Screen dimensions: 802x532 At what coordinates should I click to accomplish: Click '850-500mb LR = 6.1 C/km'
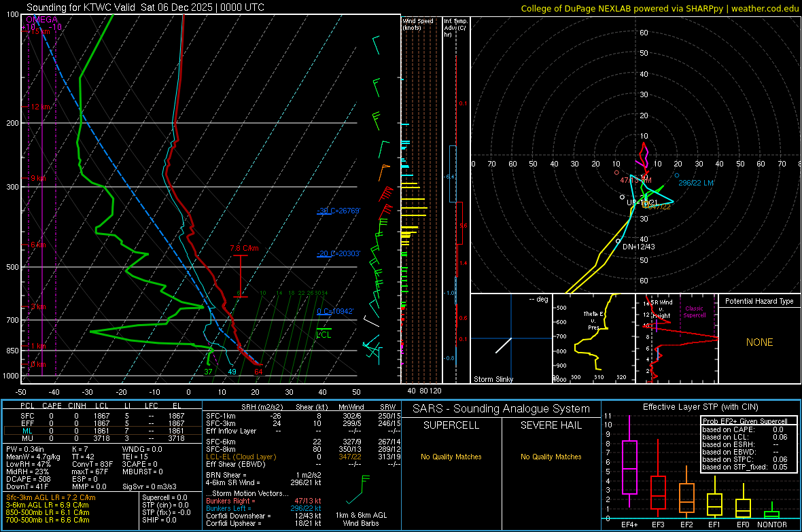[x=48, y=512]
